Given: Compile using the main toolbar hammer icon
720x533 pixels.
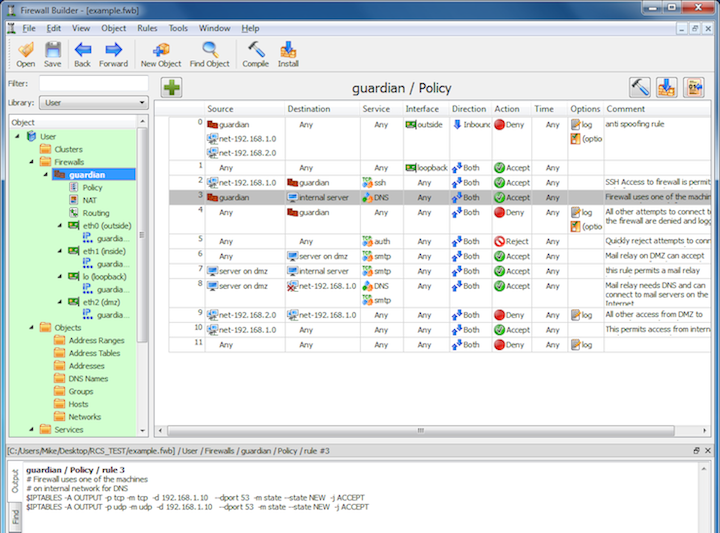Looking at the screenshot, I should (x=256, y=54).
